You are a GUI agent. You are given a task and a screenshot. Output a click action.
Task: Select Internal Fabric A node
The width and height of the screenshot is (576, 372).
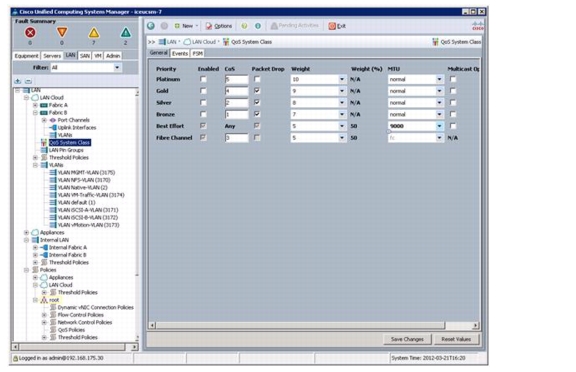coord(68,248)
